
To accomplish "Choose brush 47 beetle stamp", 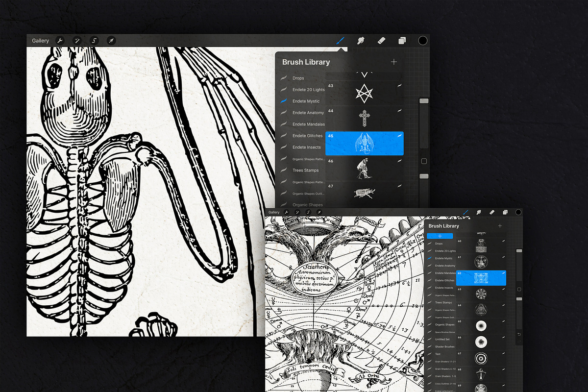I will click(365, 193).
